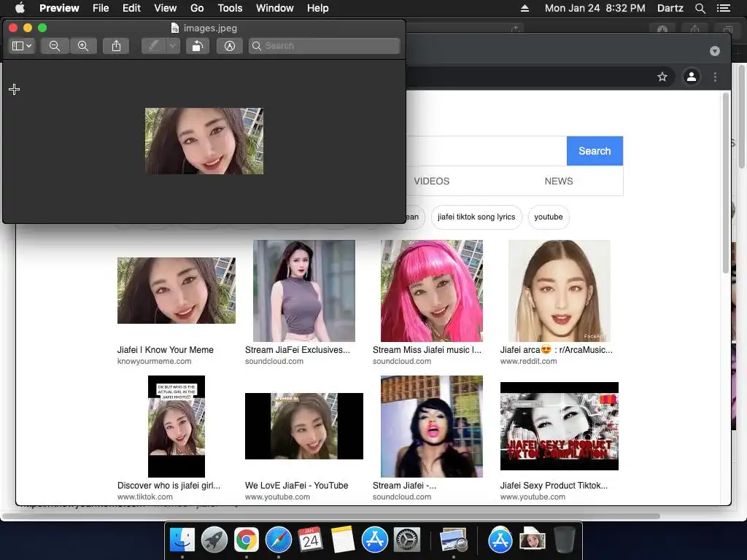Share images.jpeg with the share icon

[x=116, y=46]
